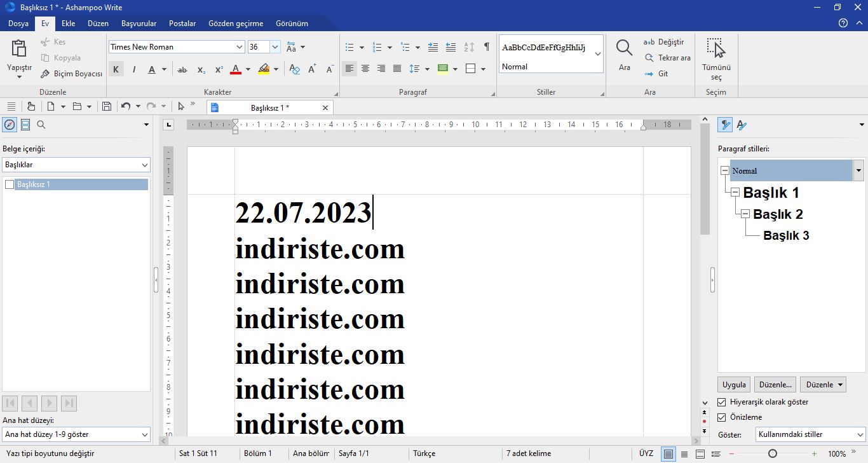Uncheck the Önizleme checkbox
The width and height of the screenshot is (868, 463).
[x=722, y=417]
